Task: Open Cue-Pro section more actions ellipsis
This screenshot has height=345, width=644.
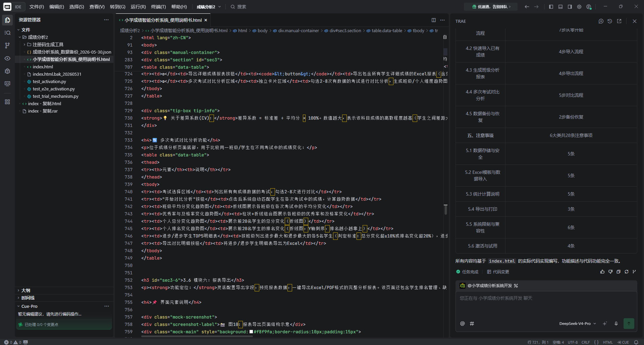Action: pos(107,306)
